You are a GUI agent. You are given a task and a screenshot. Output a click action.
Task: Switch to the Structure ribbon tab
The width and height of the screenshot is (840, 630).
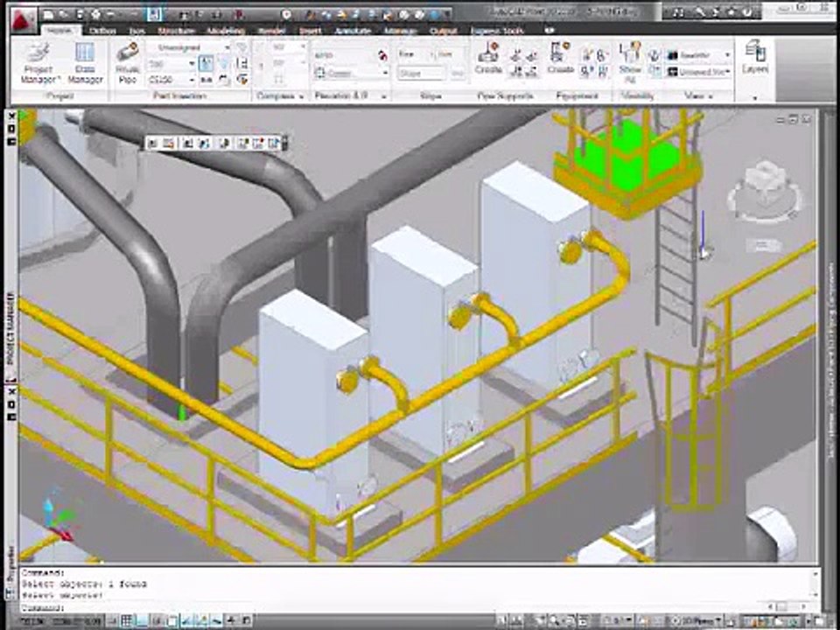(176, 31)
